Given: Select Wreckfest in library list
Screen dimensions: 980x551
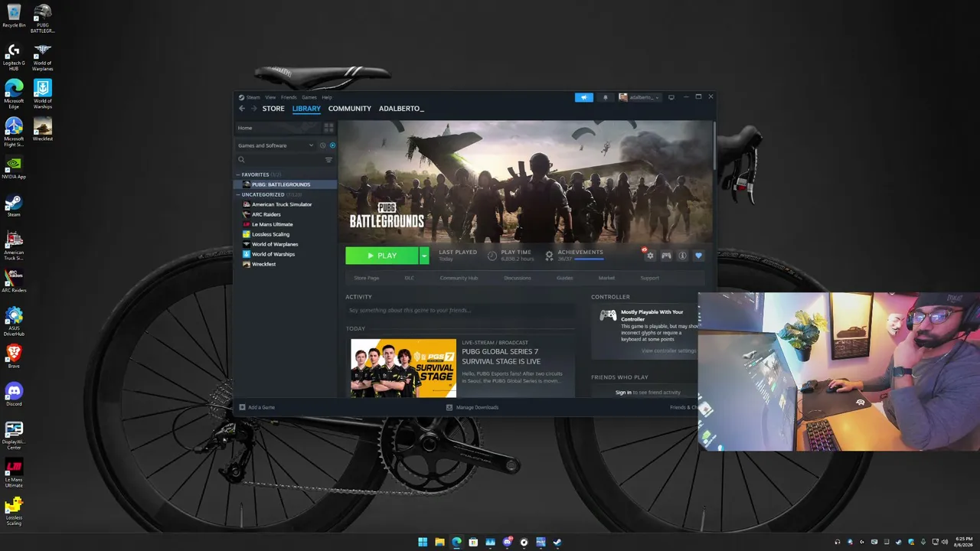Looking at the screenshot, I should (285, 264).
